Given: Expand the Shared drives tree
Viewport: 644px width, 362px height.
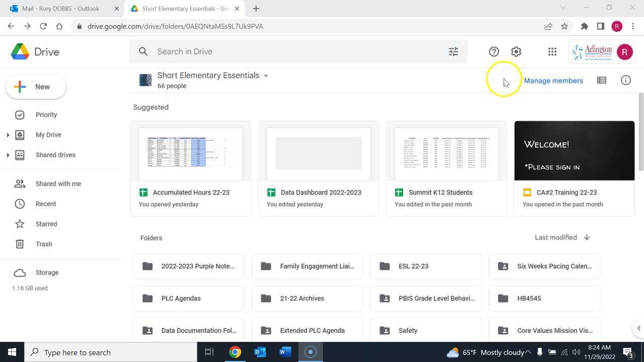Looking at the screenshot, I should click(x=8, y=155).
